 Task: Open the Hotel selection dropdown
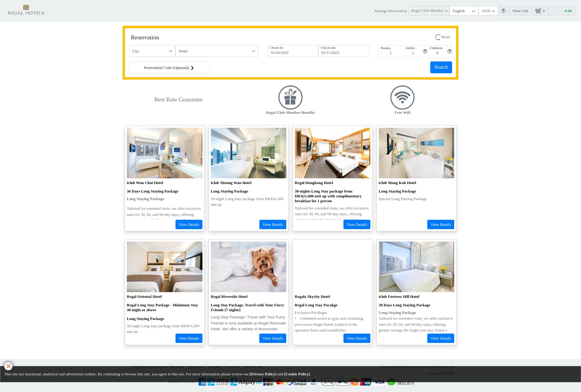tap(217, 51)
